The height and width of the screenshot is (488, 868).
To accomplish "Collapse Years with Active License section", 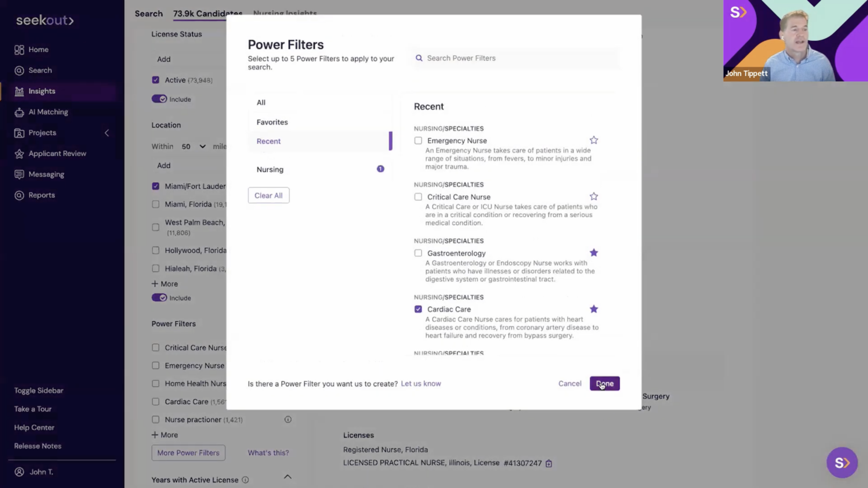I will (288, 477).
